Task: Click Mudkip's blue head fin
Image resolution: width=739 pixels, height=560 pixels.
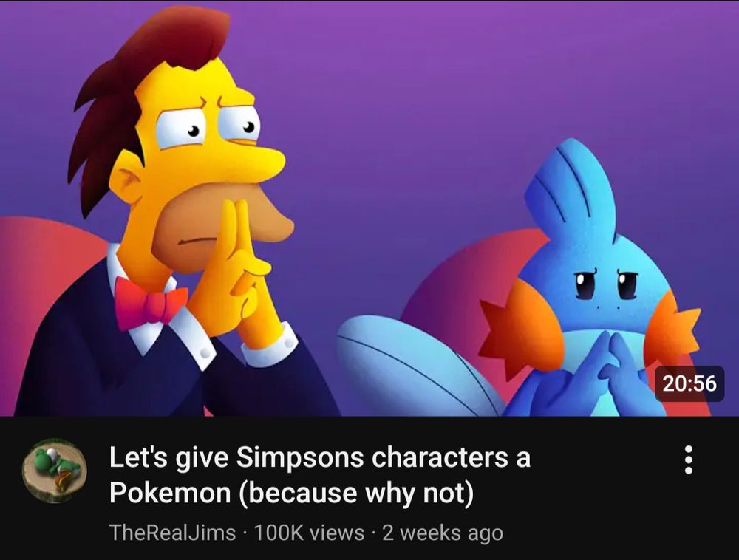Action: point(571,188)
